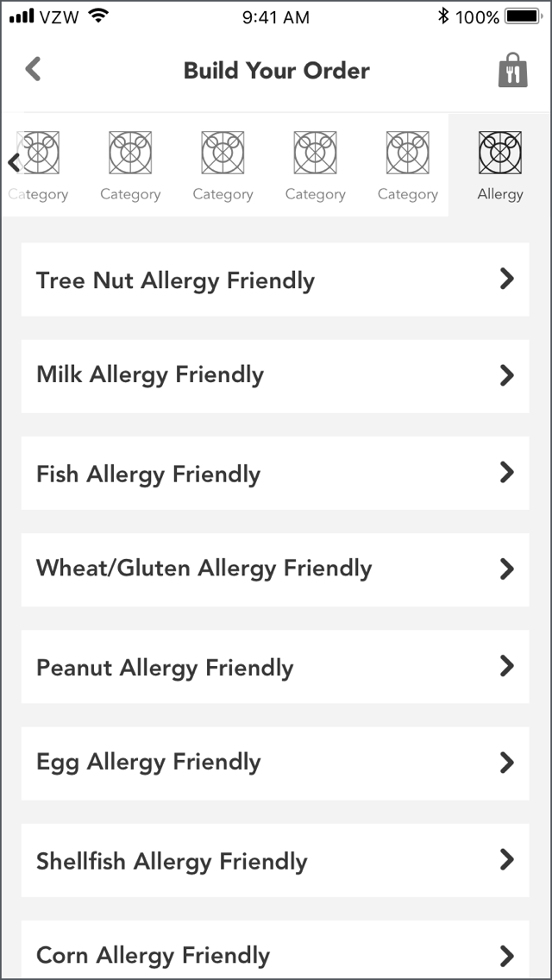Open Corn Allergy Friendly list

coord(274,953)
